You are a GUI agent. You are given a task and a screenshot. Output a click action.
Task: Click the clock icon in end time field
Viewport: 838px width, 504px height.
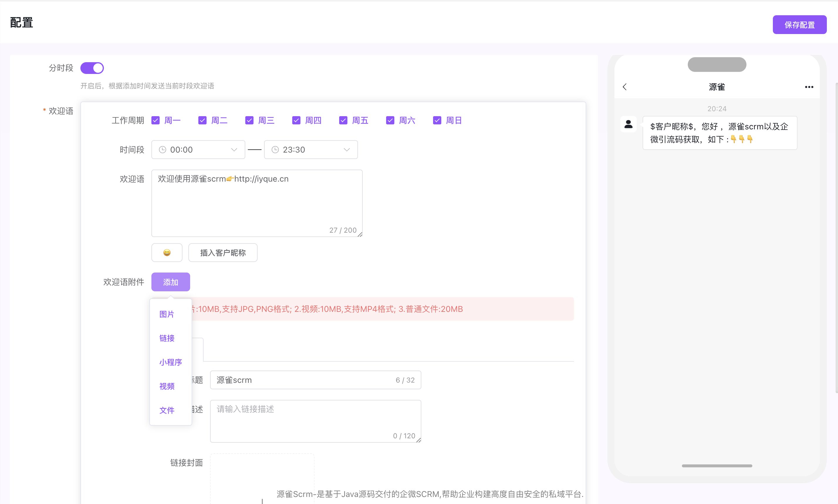click(275, 150)
